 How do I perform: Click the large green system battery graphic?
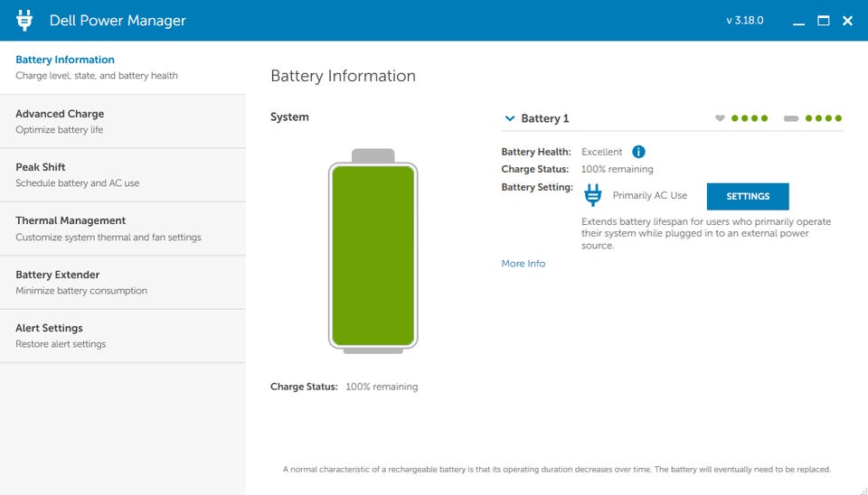tap(373, 251)
